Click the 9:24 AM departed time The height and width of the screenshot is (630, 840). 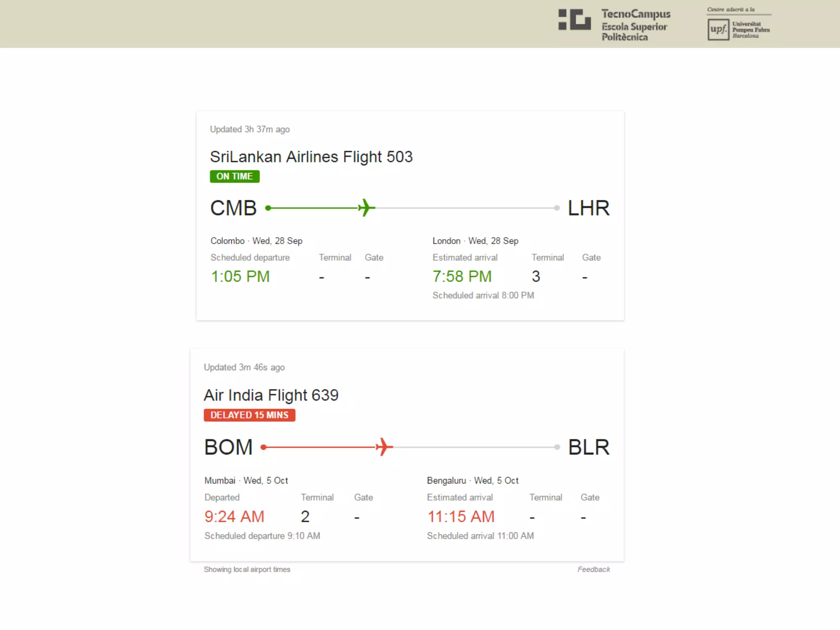click(x=235, y=517)
